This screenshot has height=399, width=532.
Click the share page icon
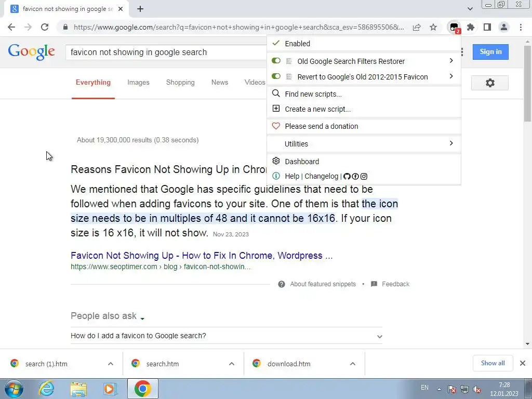(x=417, y=27)
